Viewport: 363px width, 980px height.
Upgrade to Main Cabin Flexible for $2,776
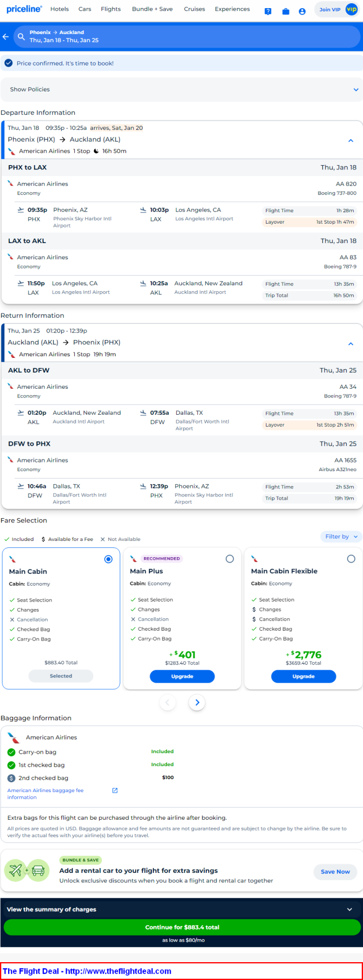point(303,676)
